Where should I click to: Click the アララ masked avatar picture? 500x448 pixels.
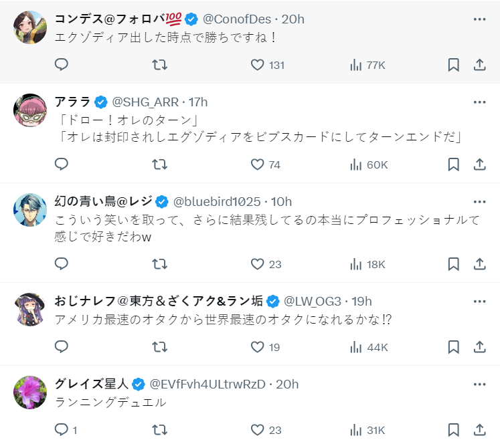point(30,110)
